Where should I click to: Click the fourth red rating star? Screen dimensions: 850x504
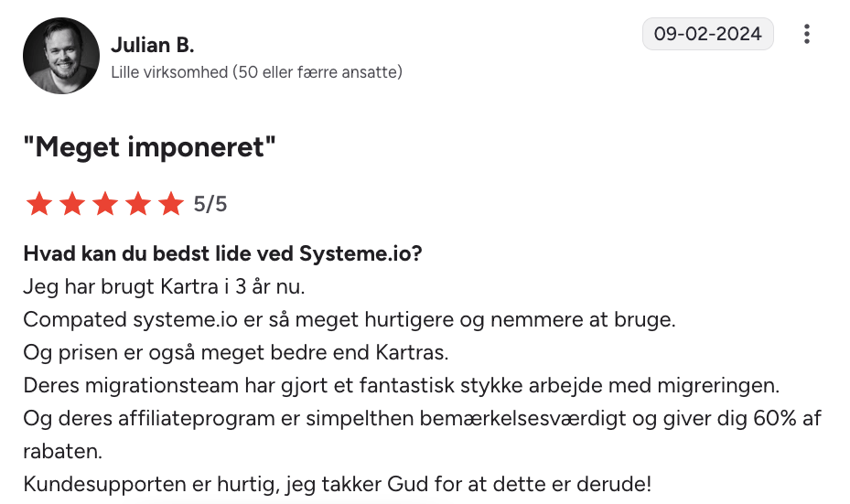click(138, 204)
